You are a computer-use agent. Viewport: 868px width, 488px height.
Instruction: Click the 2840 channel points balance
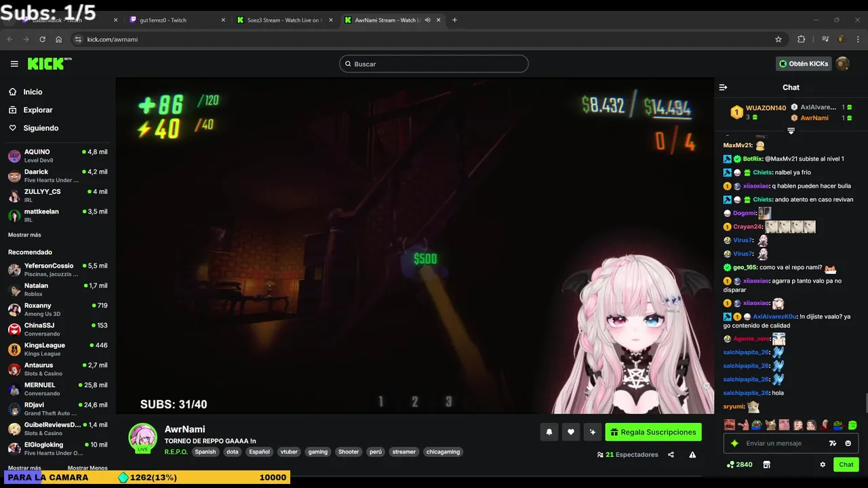tap(739, 465)
